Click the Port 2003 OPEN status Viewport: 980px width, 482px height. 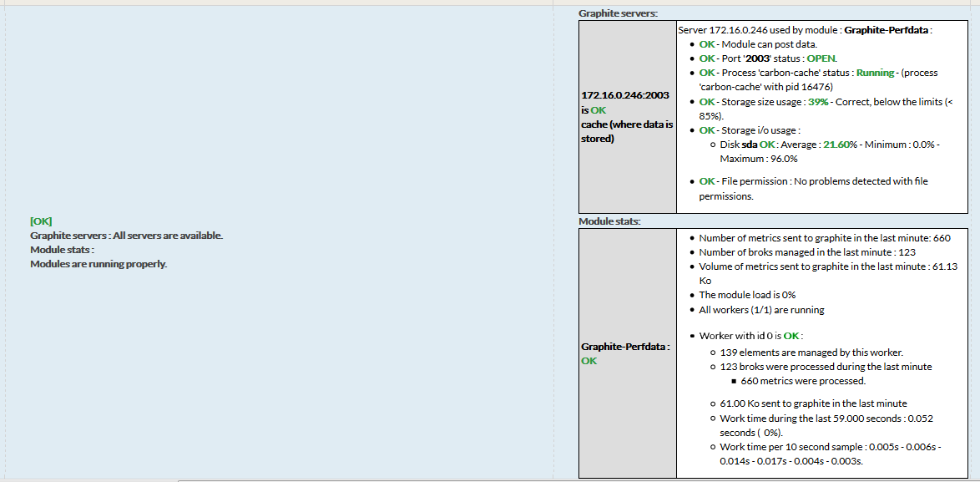pos(821,58)
